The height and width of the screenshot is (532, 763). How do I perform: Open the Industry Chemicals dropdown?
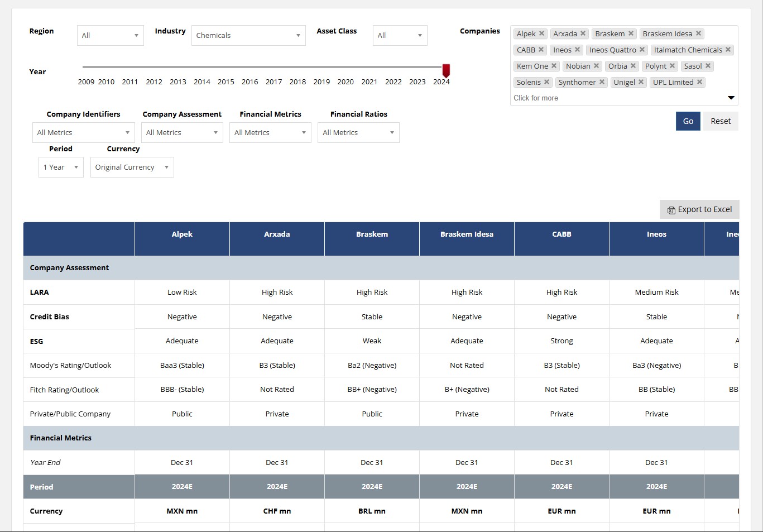pos(248,35)
